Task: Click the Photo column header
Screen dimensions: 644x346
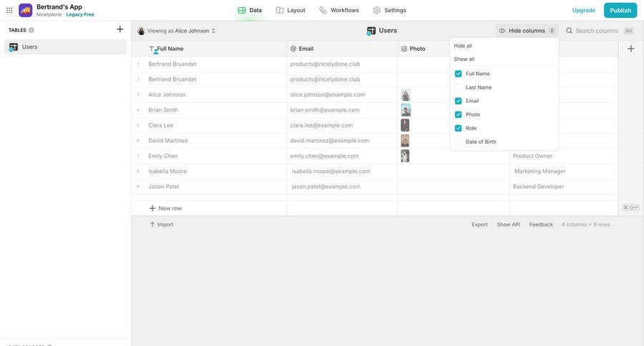Action: [x=424, y=49]
